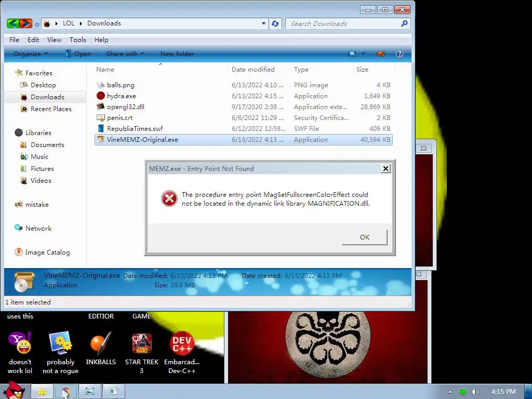Sort by the Name column header
This screenshot has height=399, width=532.
coord(161,69)
